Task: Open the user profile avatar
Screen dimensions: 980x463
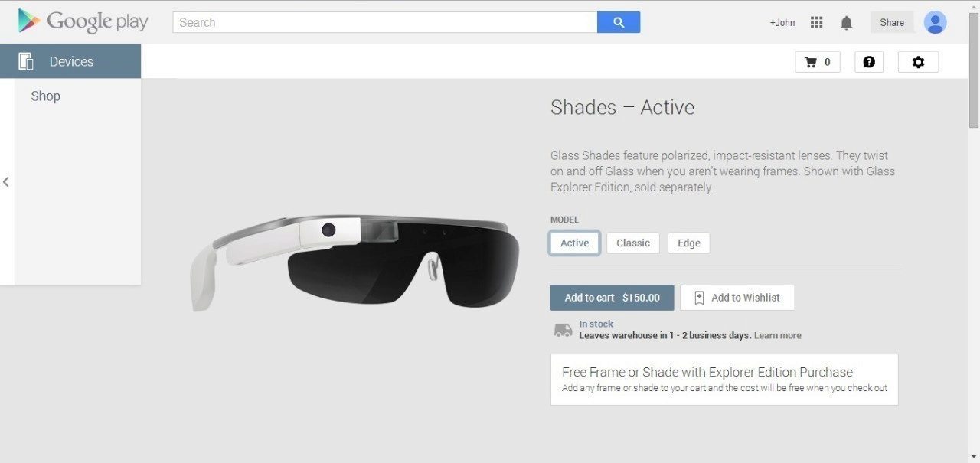Action: point(935,22)
